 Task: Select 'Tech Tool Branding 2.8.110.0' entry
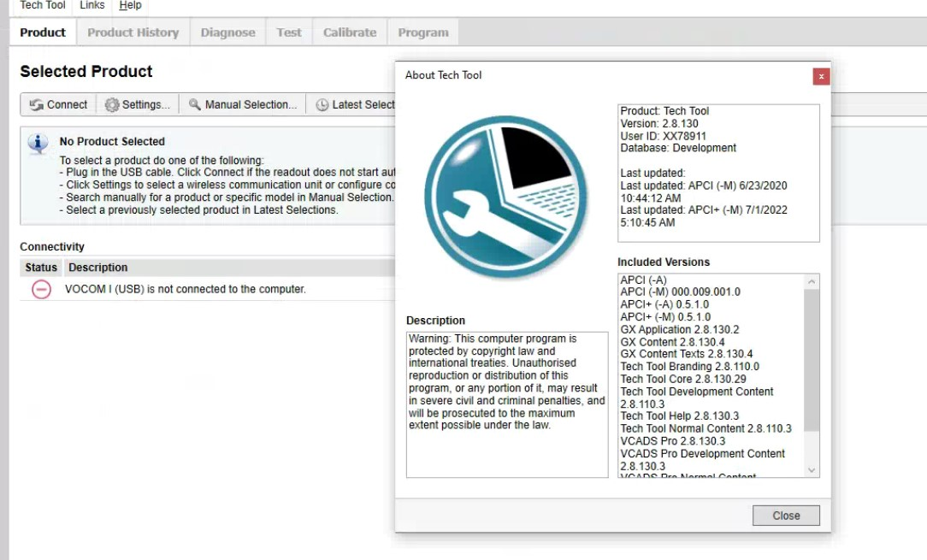tap(690, 367)
